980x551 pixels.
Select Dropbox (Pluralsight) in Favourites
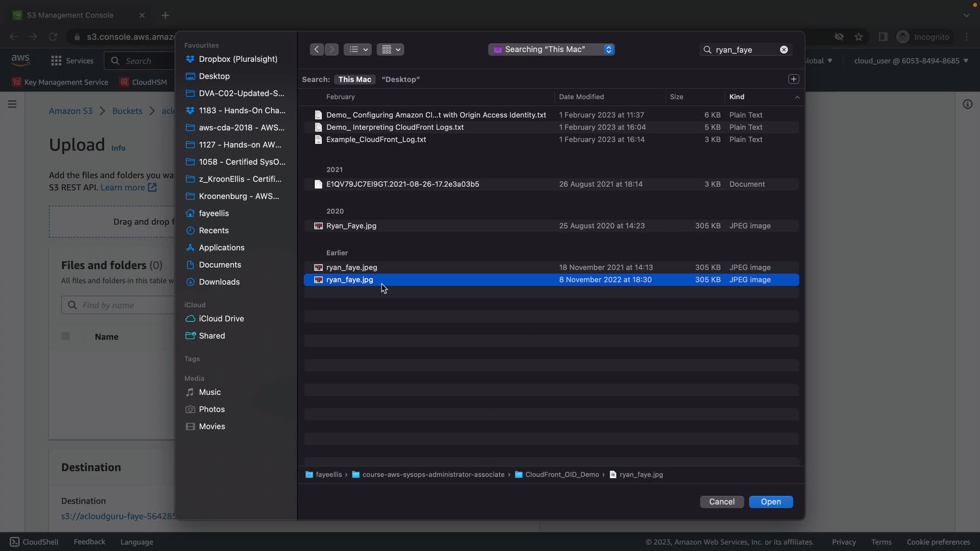(x=238, y=59)
